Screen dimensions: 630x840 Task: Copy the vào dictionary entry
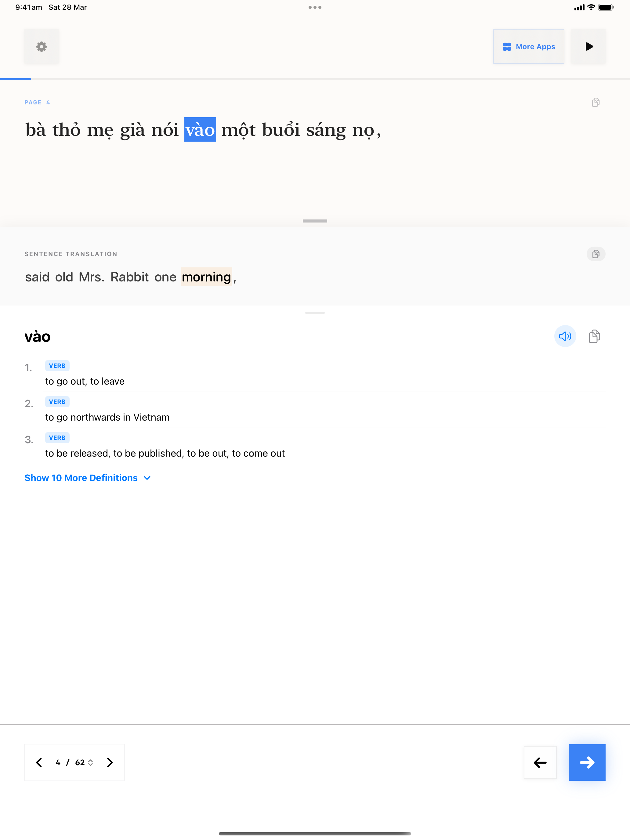click(x=594, y=336)
